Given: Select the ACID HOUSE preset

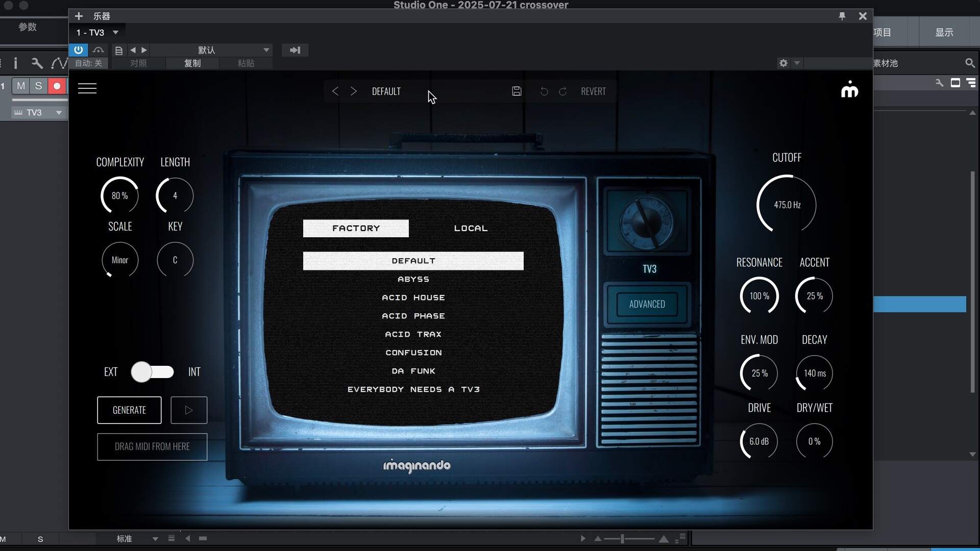Looking at the screenshot, I should (x=413, y=298).
